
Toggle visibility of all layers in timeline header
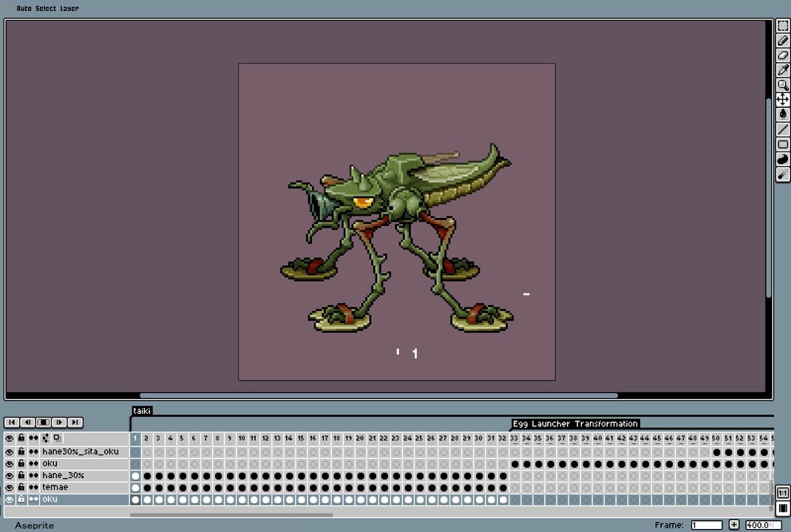10,438
